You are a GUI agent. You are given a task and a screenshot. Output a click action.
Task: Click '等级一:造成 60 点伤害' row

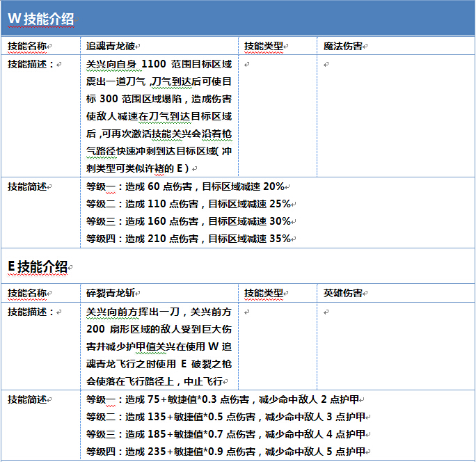point(186,186)
